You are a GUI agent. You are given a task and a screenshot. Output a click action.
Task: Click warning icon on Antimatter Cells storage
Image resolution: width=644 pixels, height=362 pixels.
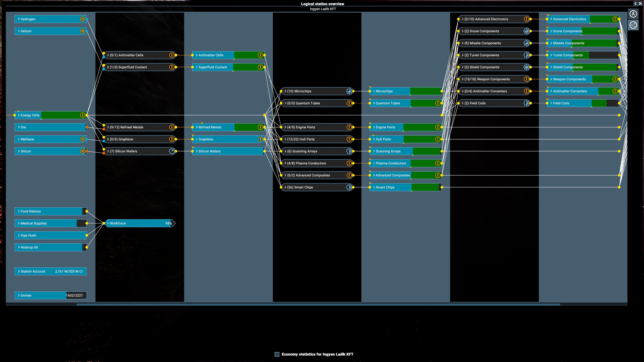(260, 55)
